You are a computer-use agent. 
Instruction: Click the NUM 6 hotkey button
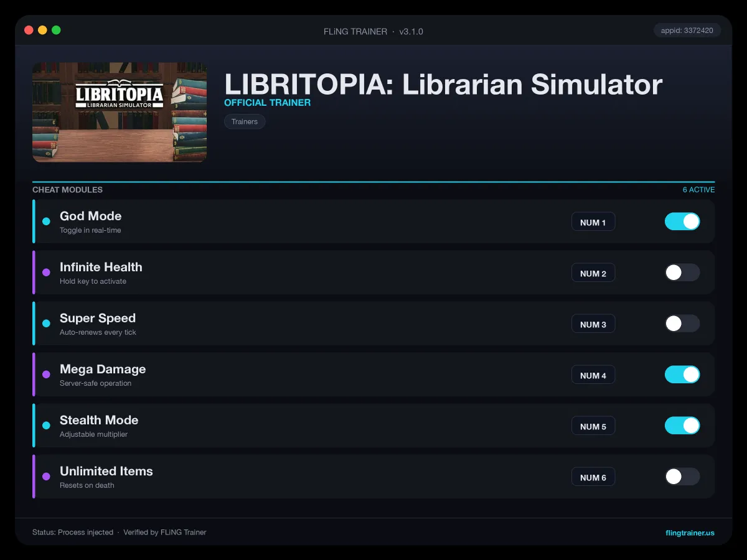pyautogui.click(x=593, y=477)
